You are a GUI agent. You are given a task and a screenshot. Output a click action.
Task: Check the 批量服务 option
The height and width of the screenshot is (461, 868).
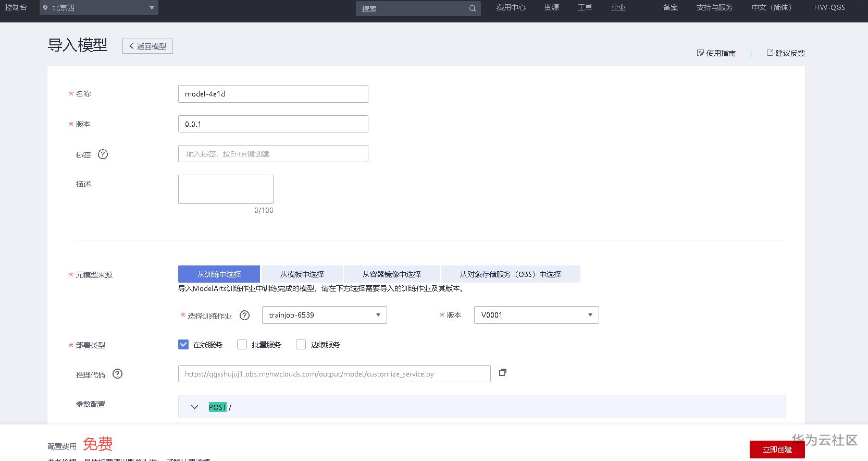tap(242, 345)
